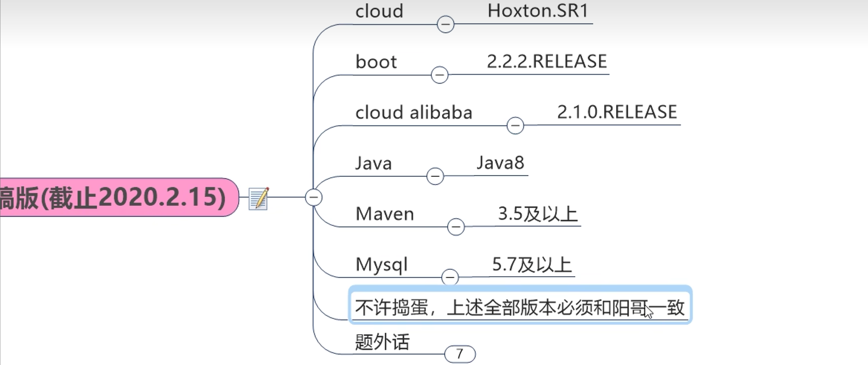Collapse the cloud alibaba branch

515,126
